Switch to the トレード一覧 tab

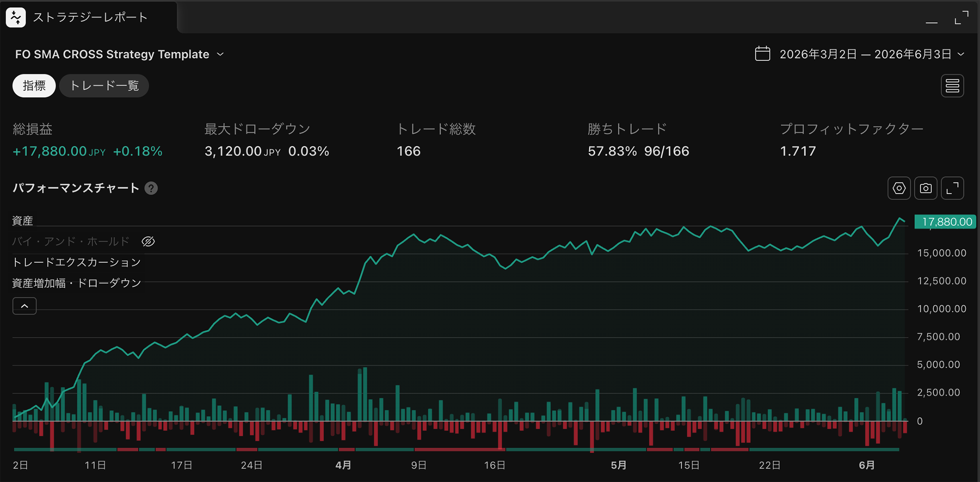click(104, 86)
